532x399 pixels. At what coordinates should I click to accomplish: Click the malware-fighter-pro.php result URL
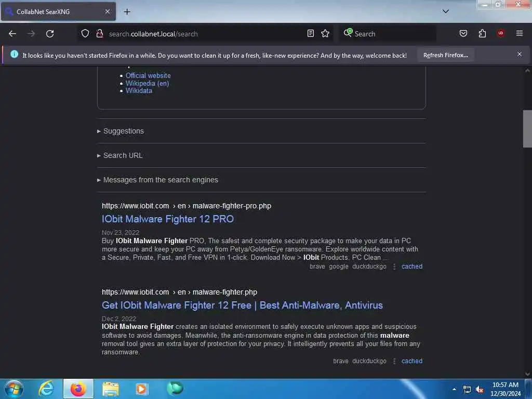(x=187, y=206)
